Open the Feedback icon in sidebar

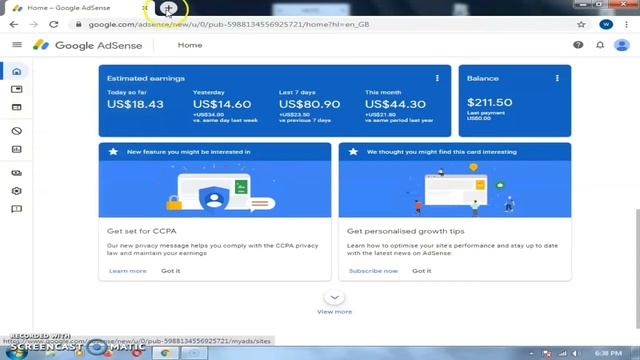pos(16,209)
